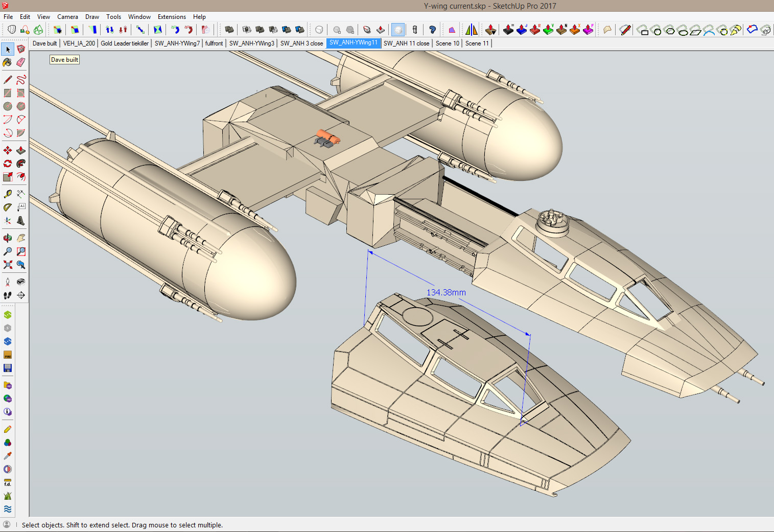The height and width of the screenshot is (532, 774).
Task: Open the Help menu
Action: pyautogui.click(x=199, y=17)
